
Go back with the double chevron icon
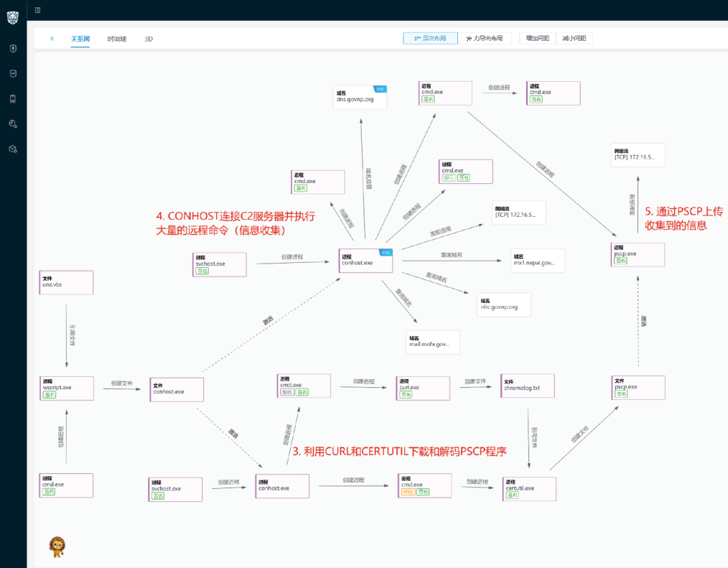(52, 39)
